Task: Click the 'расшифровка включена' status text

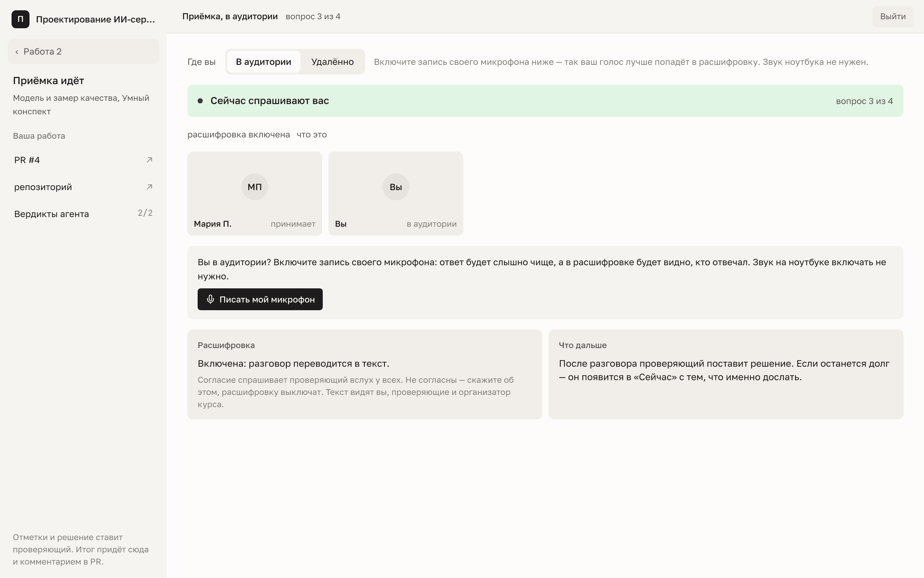Action: [239, 135]
